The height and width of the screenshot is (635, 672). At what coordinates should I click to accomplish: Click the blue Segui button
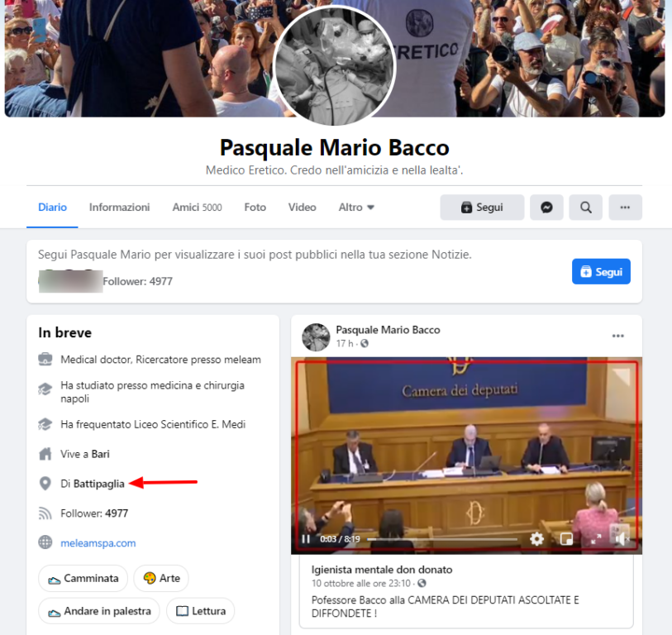point(601,271)
